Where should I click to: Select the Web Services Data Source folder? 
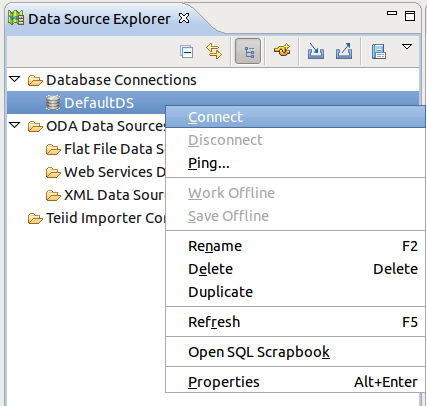(x=115, y=172)
